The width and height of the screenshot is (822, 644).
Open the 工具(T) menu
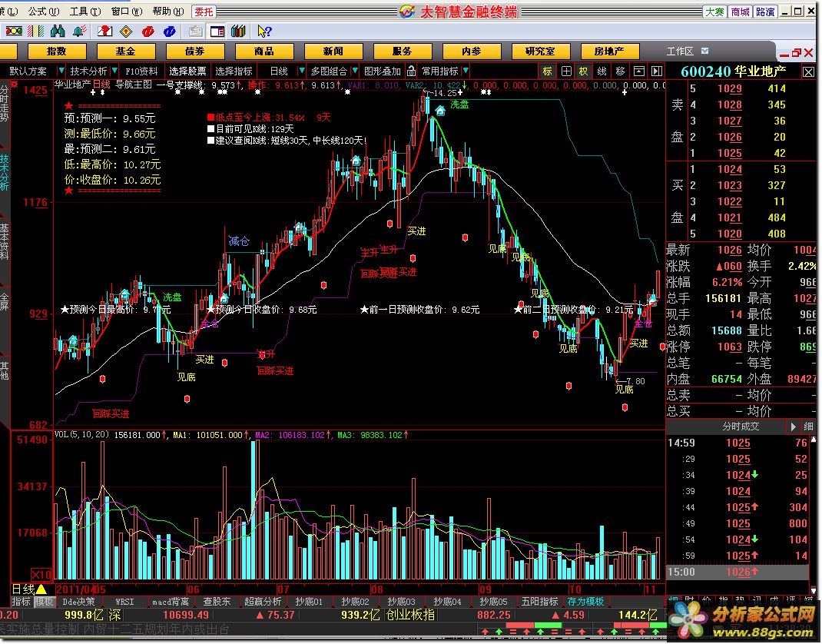coord(85,11)
